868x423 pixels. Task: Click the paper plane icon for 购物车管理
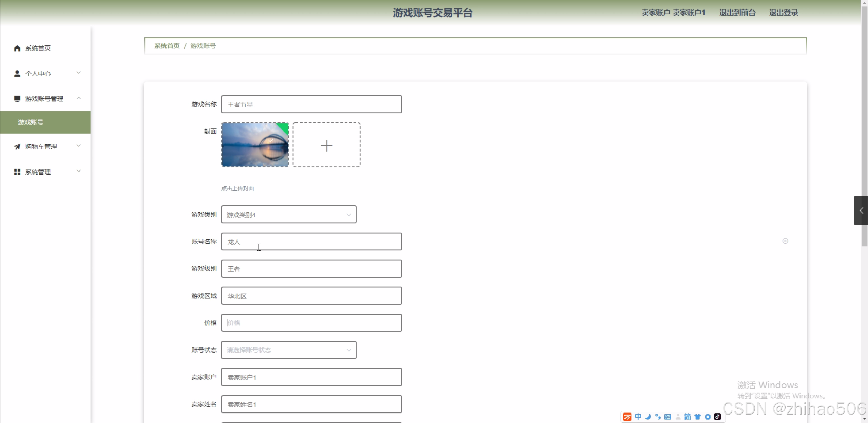[17, 147]
